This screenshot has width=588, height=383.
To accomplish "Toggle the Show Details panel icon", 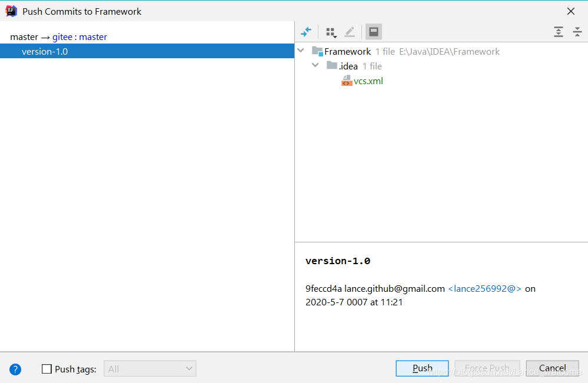I will 374,32.
